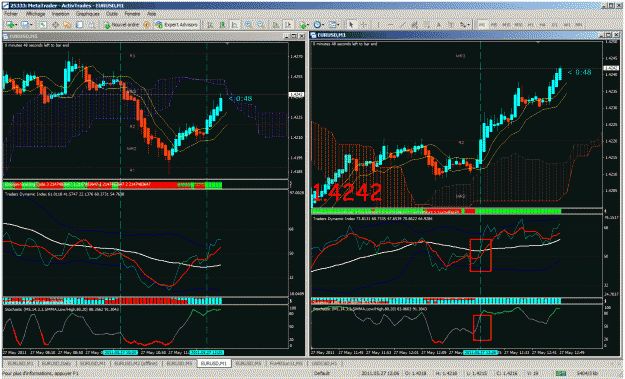Switch chart to candlesticks mode
The height and width of the screenshot is (379, 625).
pos(222,25)
